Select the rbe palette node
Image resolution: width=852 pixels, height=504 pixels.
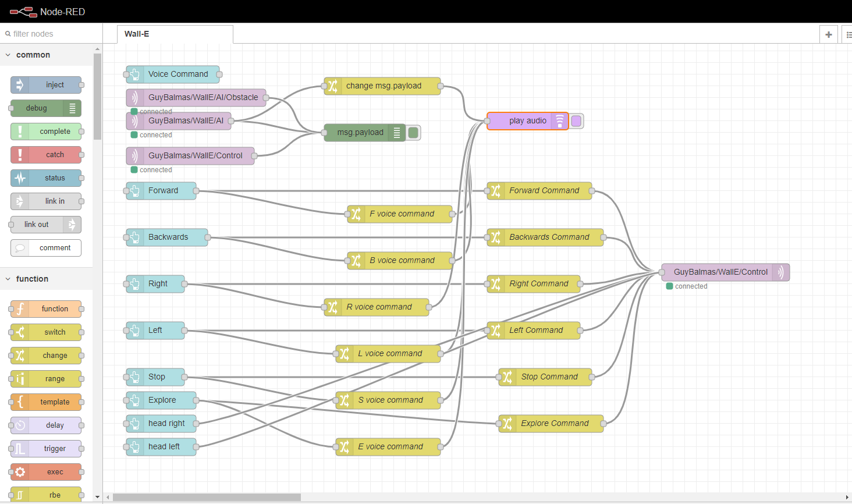pos(46,495)
